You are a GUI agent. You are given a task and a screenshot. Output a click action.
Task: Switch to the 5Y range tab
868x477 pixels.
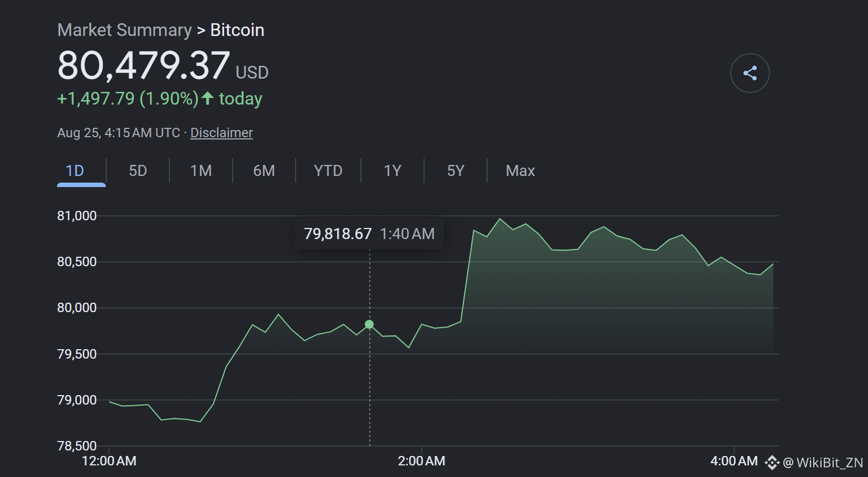[x=456, y=171]
